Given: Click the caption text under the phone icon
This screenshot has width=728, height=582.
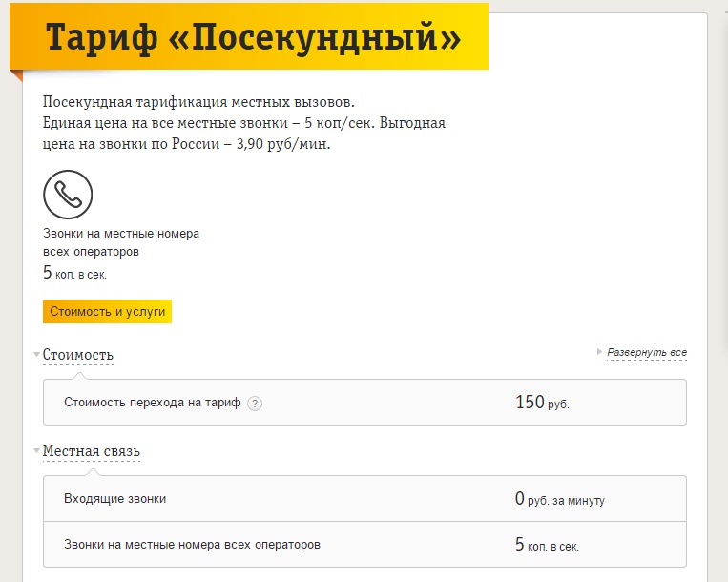Looking at the screenshot, I should (121, 242).
